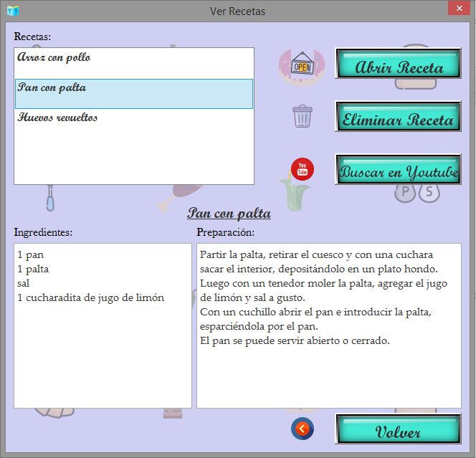Screen dimensions: 476x458
Task: Select Arroz con pollo in recipe list
Action: (x=134, y=64)
